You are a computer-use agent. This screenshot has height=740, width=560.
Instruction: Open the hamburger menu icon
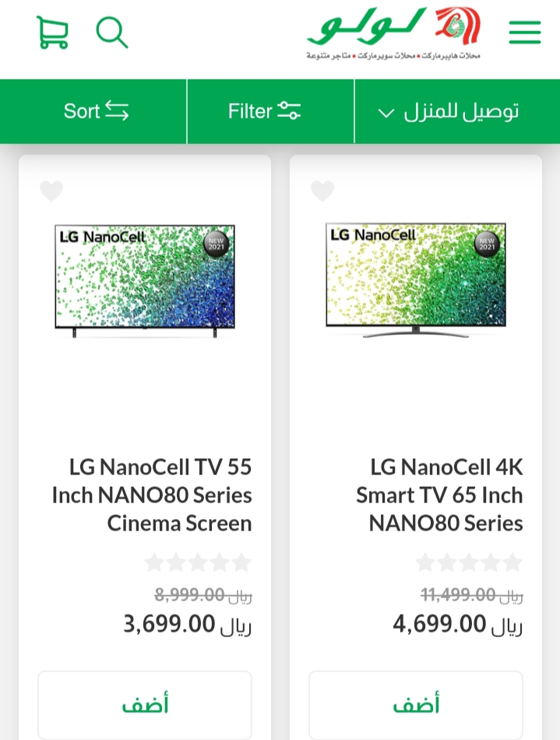[525, 33]
